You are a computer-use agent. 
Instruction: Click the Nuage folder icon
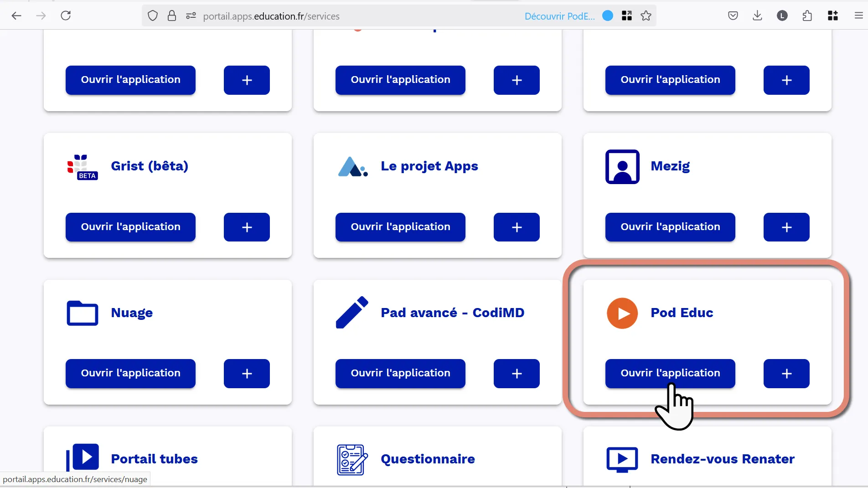[x=83, y=313]
